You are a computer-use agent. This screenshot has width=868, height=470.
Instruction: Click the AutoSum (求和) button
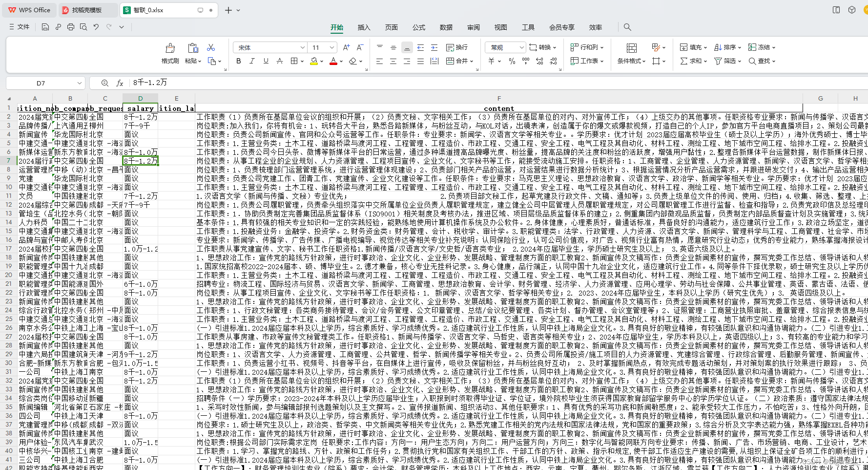coord(693,61)
